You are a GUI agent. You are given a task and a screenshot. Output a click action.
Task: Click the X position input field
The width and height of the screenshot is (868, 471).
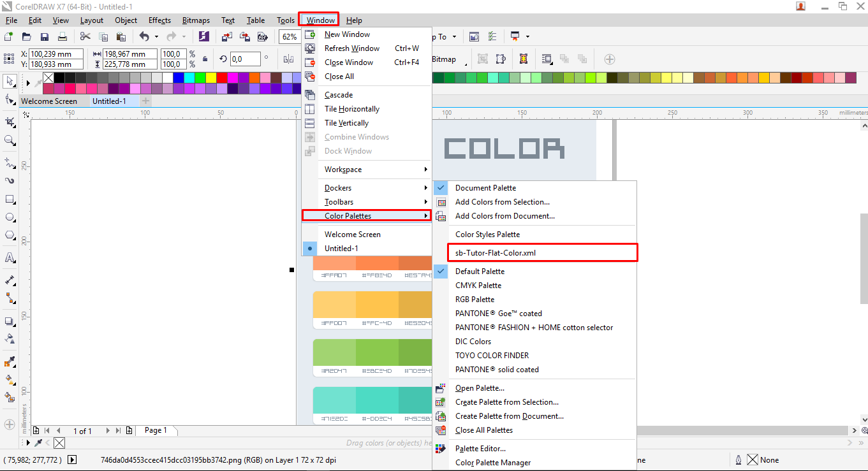[56, 54]
